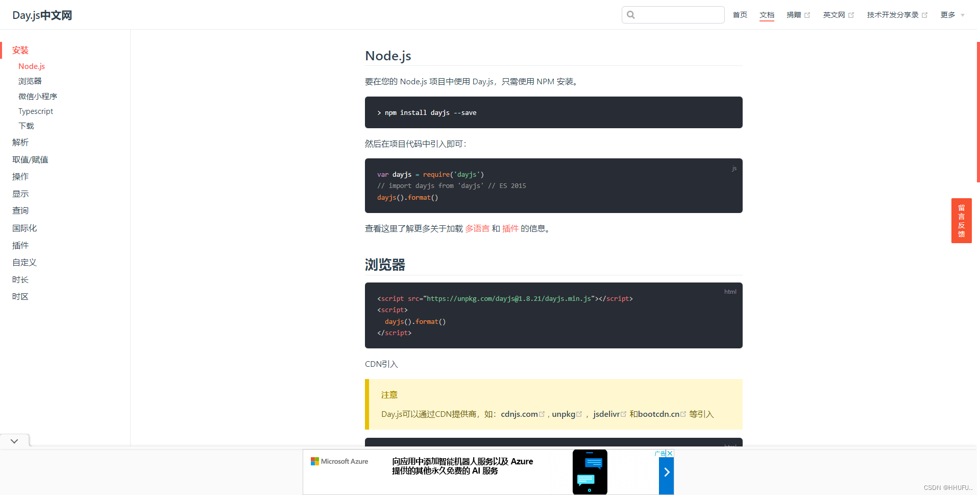
Task: Open the 英文网 external link
Action: click(838, 15)
